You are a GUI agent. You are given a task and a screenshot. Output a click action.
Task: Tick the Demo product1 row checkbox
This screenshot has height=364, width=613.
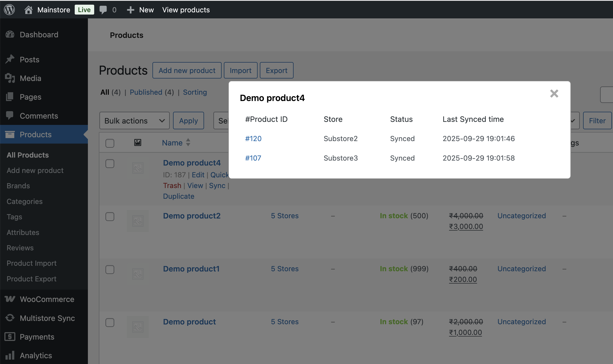tap(110, 269)
